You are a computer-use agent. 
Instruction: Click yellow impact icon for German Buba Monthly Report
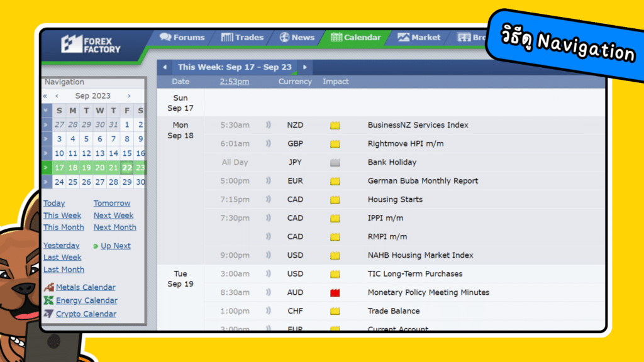334,180
